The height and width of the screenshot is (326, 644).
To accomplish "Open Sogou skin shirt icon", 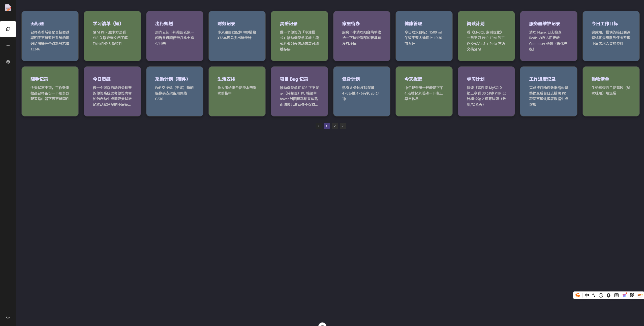I will (624, 295).
